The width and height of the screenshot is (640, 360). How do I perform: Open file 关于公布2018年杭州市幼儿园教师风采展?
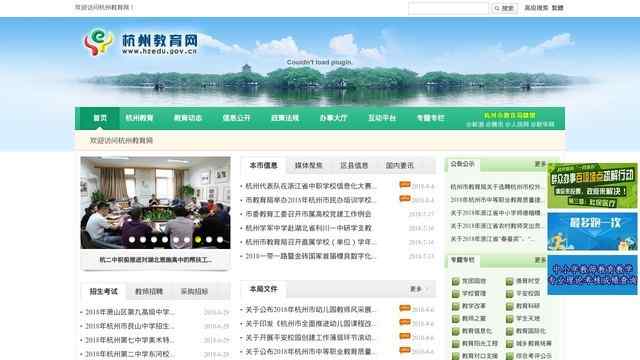tap(311, 310)
